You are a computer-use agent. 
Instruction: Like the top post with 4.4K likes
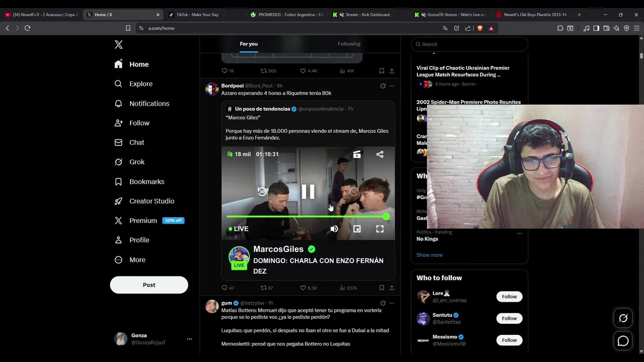(308, 71)
